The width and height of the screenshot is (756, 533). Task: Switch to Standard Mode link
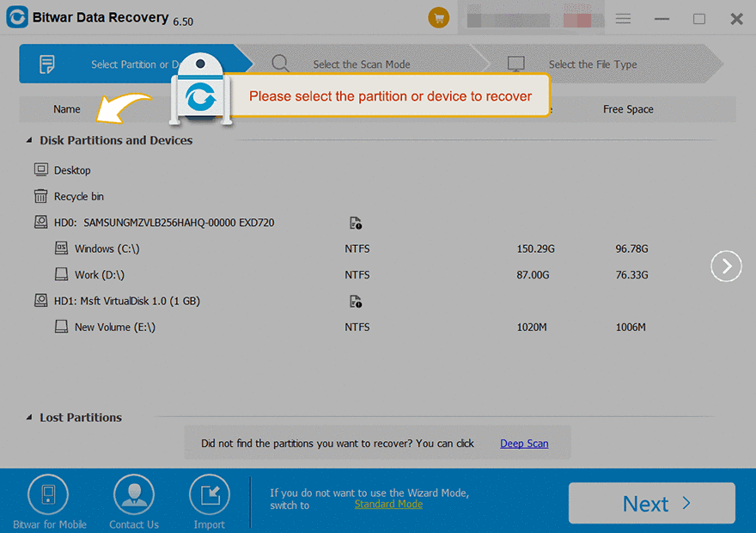388,505
